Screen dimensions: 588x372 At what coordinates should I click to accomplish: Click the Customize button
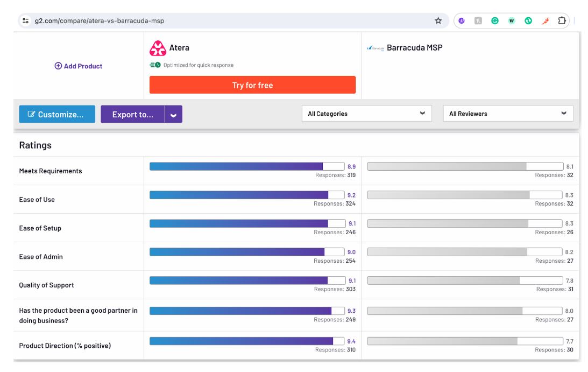tap(56, 114)
